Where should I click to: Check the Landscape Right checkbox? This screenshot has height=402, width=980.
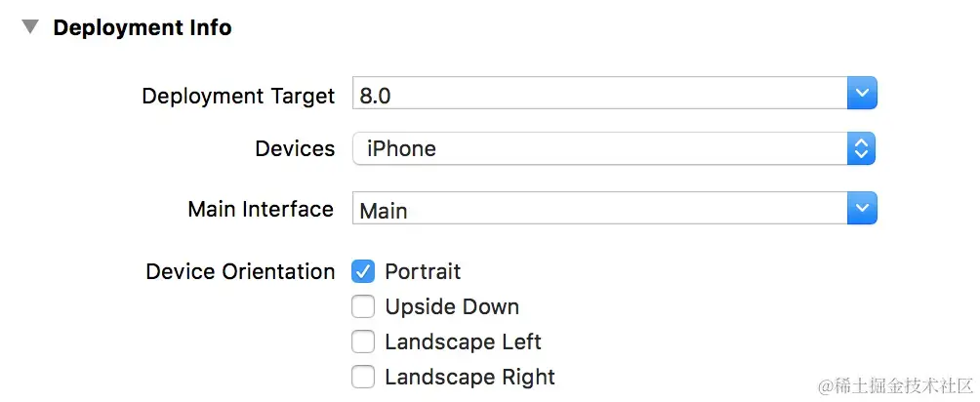(x=363, y=377)
